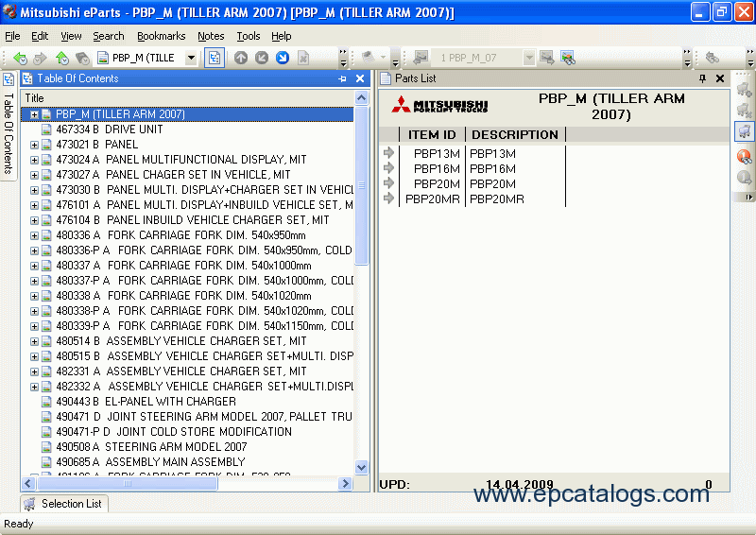Image resolution: width=756 pixels, height=535 pixels.
Task: Open toolbar options after the navigation toolbar
Action: coord(343,58)
